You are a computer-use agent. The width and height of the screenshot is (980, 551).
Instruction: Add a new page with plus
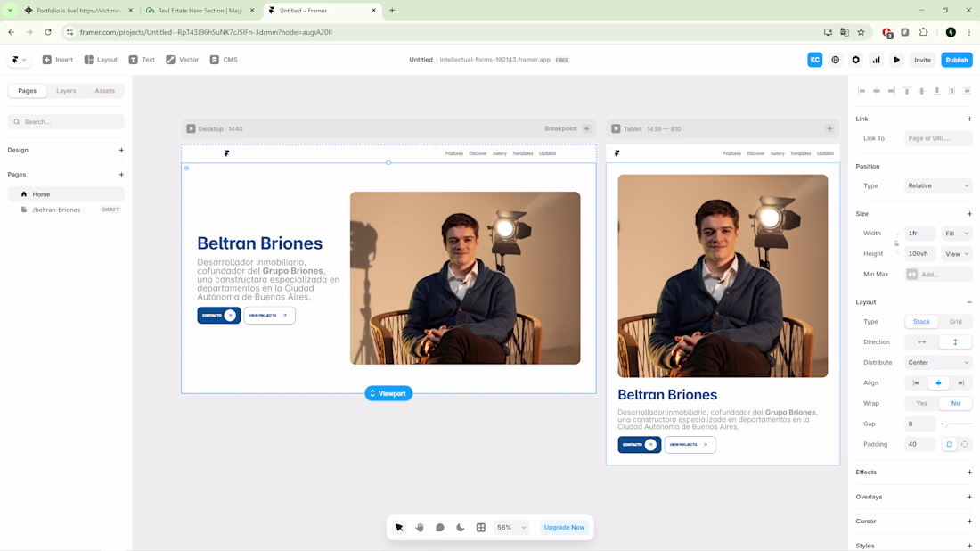point(121,175)
